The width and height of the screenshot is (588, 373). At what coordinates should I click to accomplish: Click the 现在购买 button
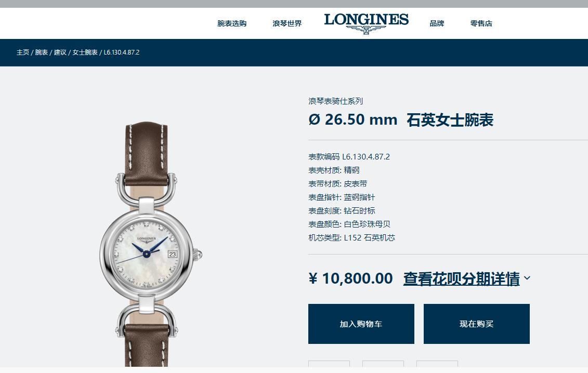point(477,324)
